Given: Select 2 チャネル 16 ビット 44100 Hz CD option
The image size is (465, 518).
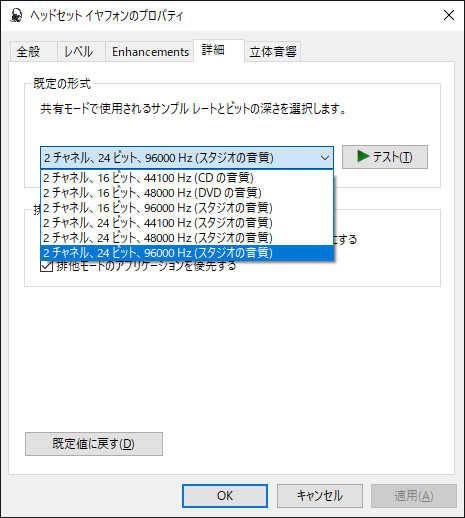Looking at the screenshot, I should (x=187, y=178).
